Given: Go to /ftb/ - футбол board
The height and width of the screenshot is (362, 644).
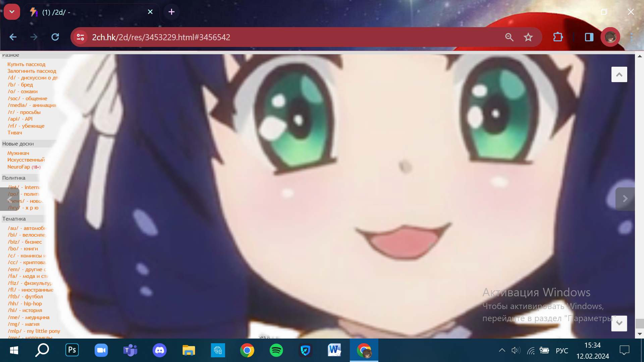Looking at the screenshot, I should 25,297.
